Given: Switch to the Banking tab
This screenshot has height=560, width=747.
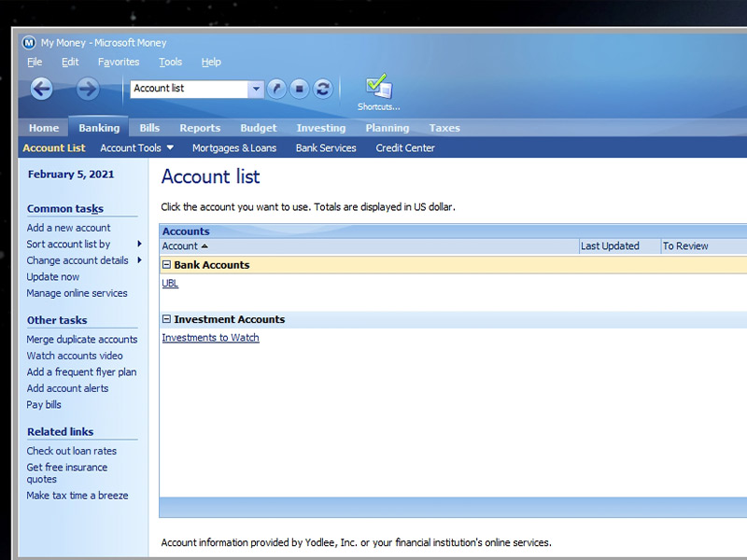Looking at the screenshot, I should point(99,128).
